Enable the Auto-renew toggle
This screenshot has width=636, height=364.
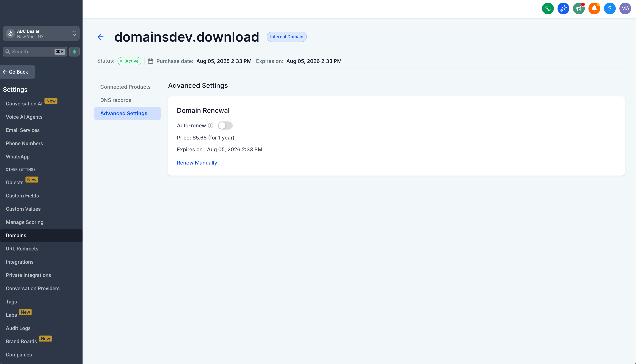225,126
